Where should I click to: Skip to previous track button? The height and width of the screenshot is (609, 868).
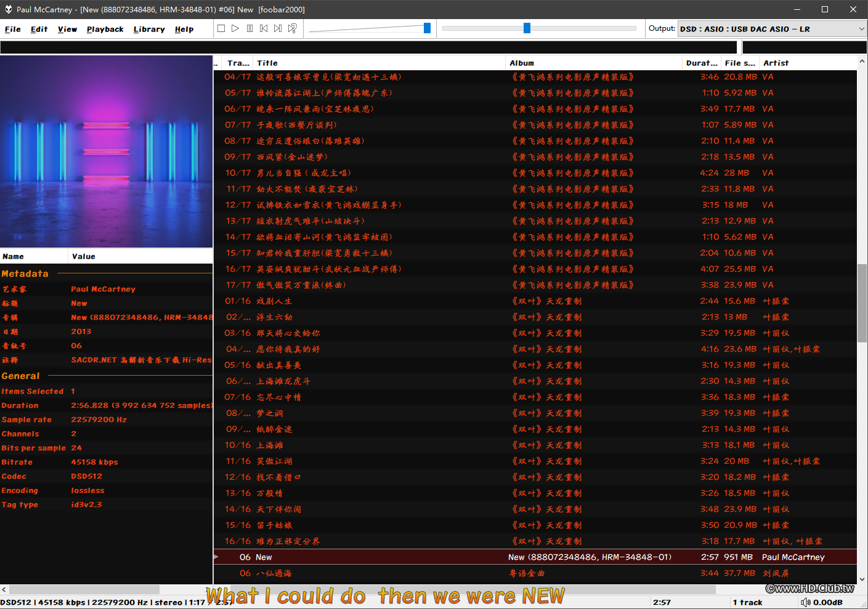point(264,28)
